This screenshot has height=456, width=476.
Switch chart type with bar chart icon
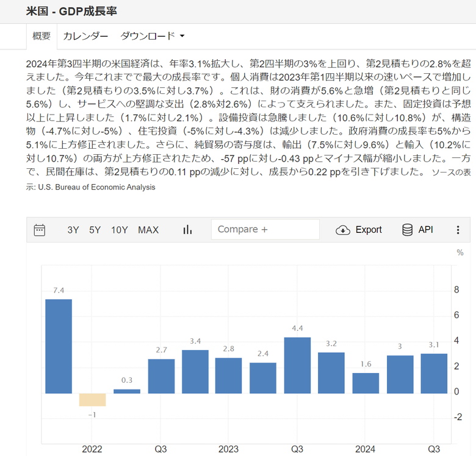click(x=187, y=229)
